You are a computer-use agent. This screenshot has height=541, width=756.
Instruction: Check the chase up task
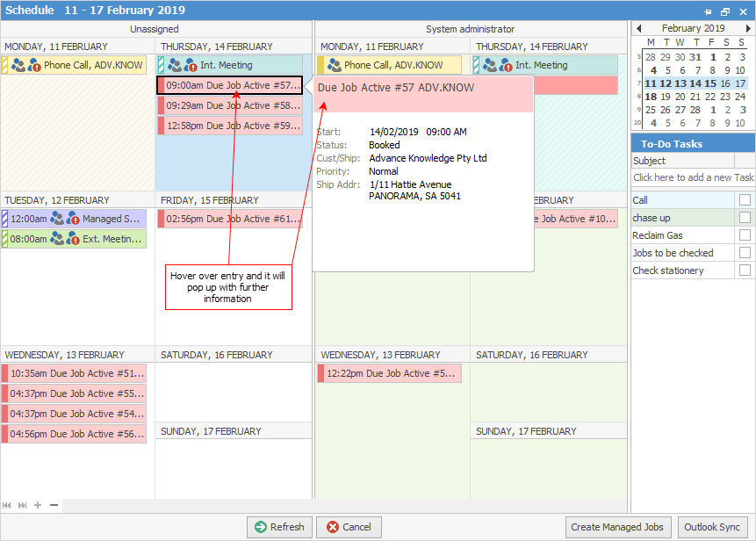coord(745,217)
